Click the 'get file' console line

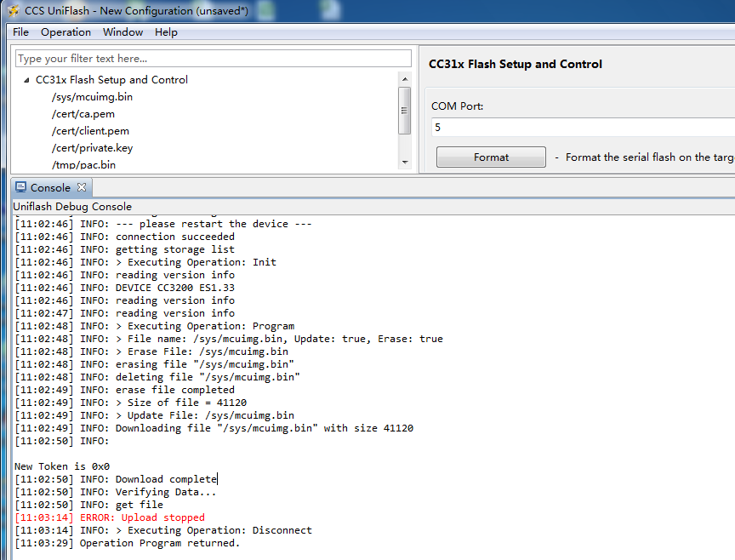(x=89, y=505)
